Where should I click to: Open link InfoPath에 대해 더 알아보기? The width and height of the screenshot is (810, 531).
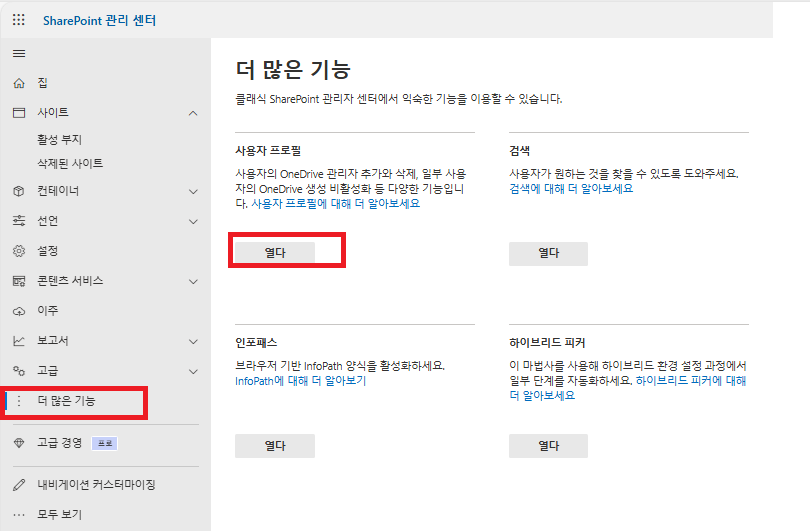click(301, 381)
